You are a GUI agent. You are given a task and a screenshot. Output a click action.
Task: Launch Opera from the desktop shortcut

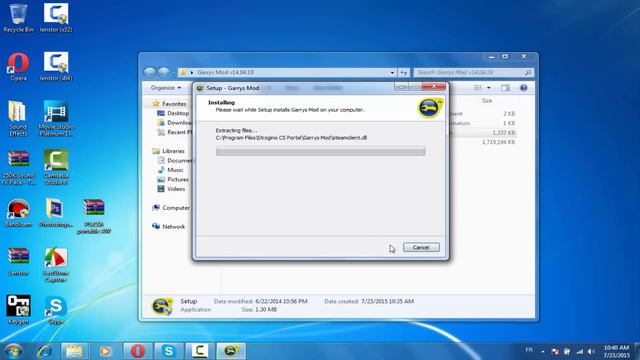18,67
